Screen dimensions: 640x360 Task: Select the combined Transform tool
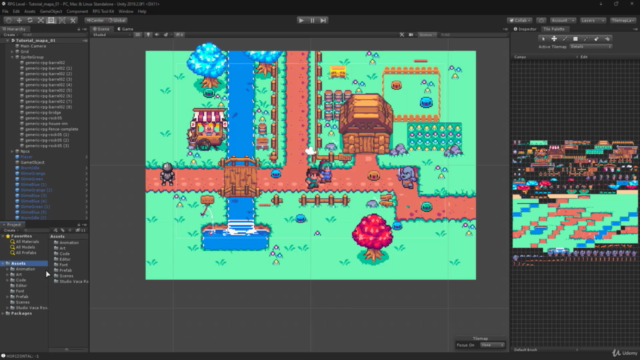(x=62, y=20)
